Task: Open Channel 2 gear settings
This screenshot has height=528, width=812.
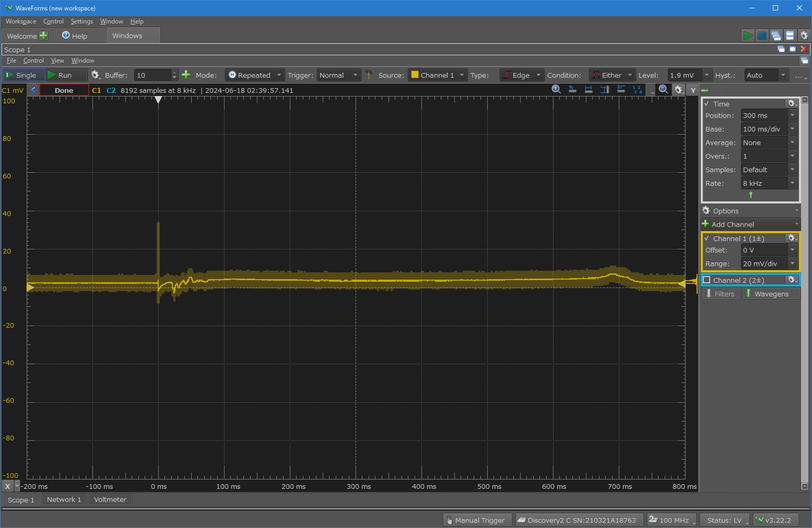Action: (792, 280)
